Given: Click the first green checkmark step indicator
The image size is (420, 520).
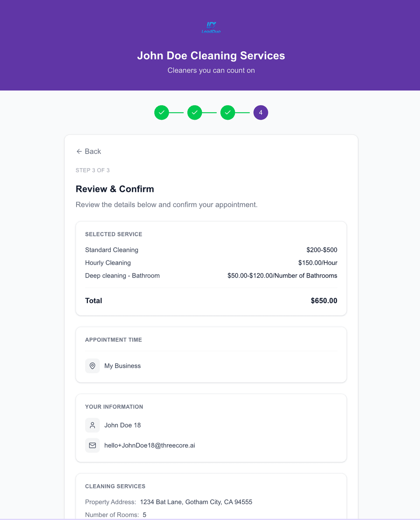Looking at the screenshot, I should 161,112.
